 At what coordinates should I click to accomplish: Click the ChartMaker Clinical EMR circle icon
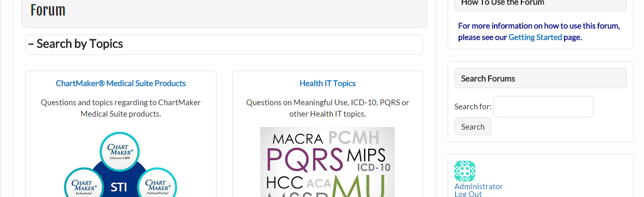click(x=120, y=151)
